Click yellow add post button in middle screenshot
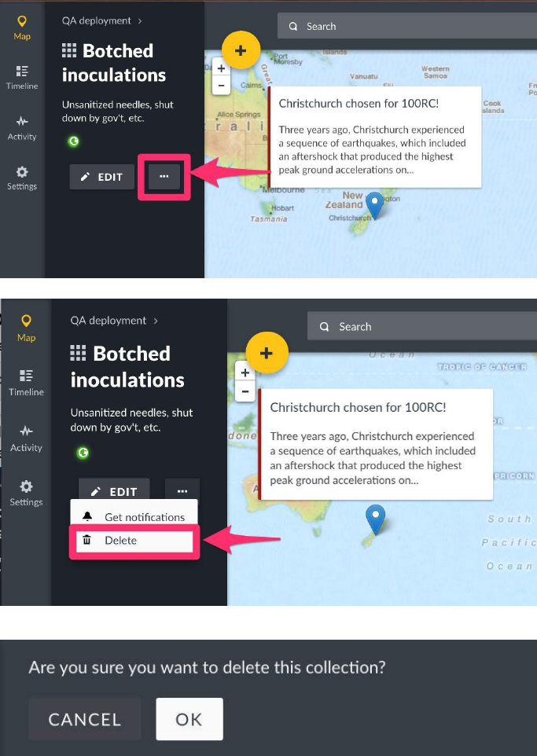Screen dimensions: 537x756 267,353
